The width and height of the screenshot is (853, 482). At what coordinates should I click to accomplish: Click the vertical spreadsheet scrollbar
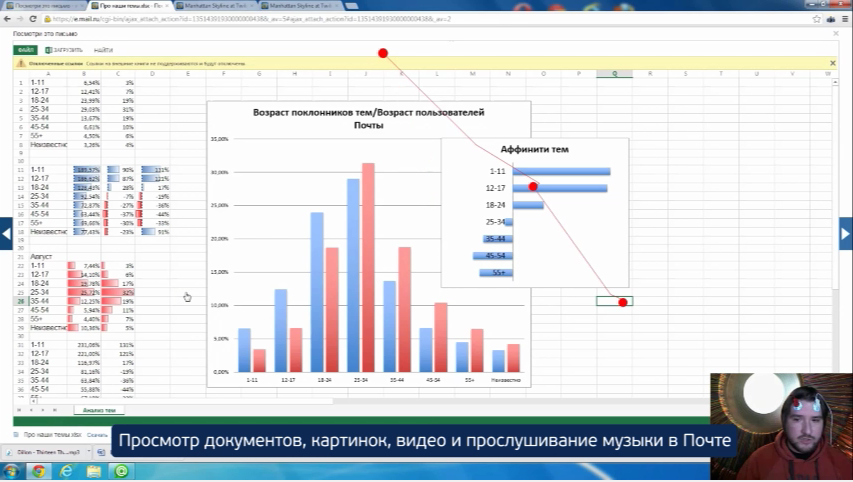(835, 190)
